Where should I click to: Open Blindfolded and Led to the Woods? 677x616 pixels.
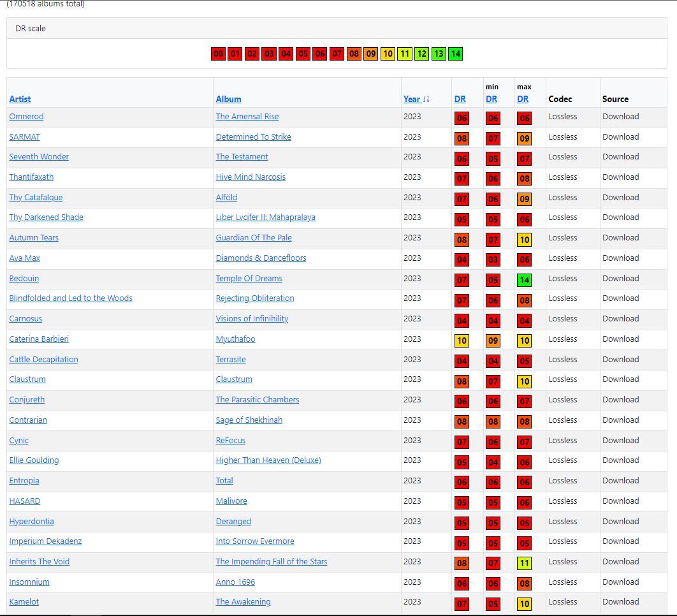click(x=71, y=298)
